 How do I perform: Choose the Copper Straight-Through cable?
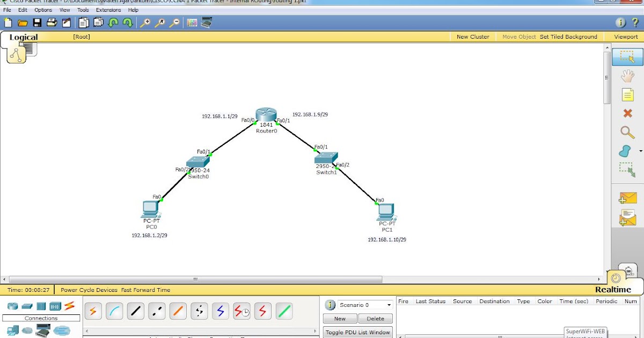tap(135, 311)
